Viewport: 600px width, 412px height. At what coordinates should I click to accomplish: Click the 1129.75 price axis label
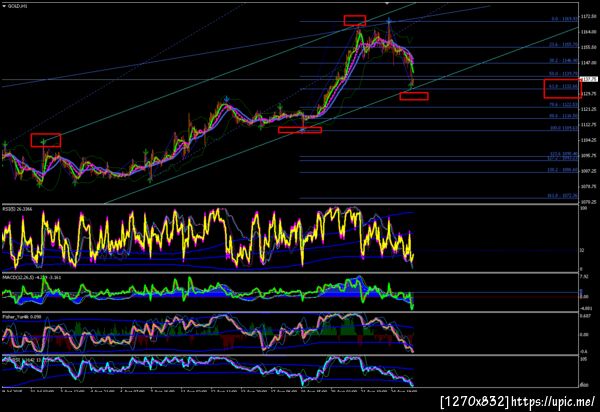(x=589, y=94)
